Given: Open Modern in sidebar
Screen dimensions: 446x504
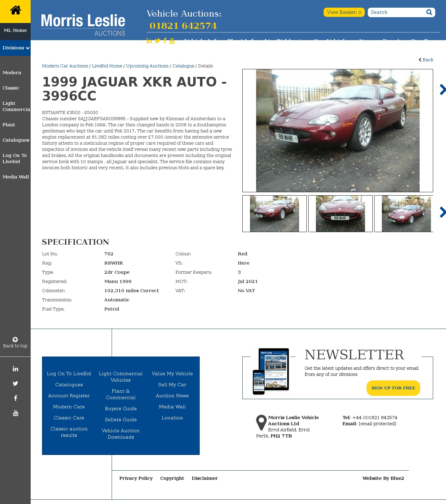Looking at the screenshot, I should (x=12, y=73).
